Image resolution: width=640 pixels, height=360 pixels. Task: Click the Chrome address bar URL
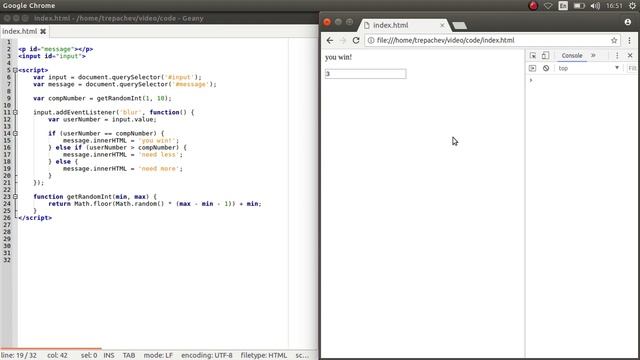(x=445, y=40)
